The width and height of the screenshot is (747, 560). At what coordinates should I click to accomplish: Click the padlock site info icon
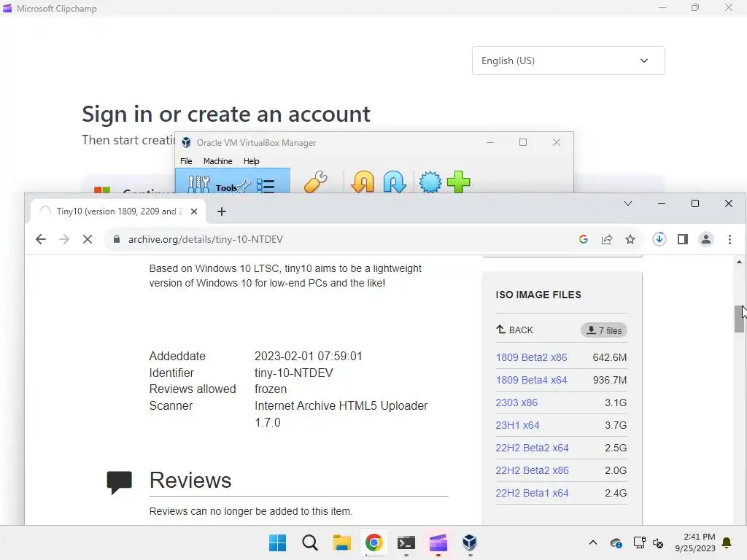(x=116, y=239)
